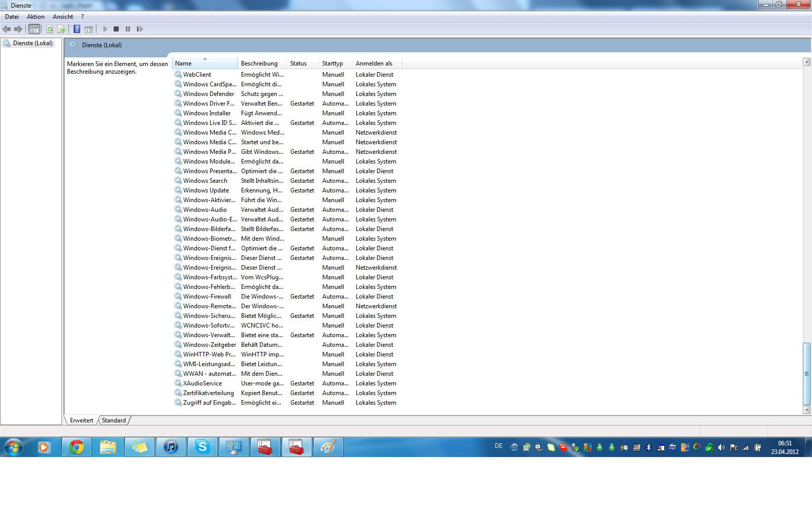
Task: Open the Datei menu
Action: pos(12,17)
